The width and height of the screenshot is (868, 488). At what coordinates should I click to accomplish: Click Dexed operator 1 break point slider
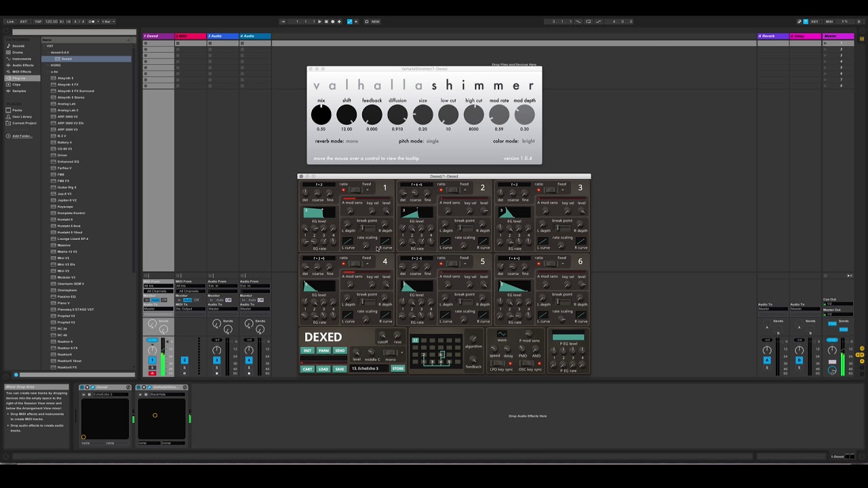(367, 227)
